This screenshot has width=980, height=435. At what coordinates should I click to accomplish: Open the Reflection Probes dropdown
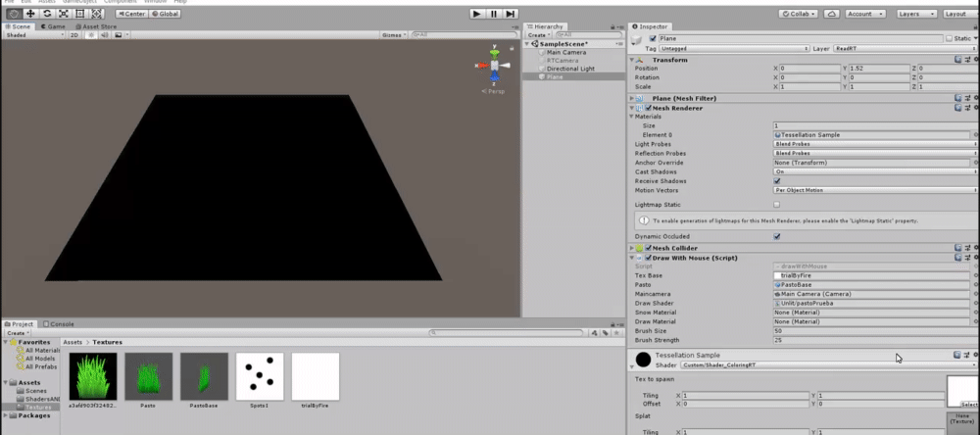pos(875,153)
